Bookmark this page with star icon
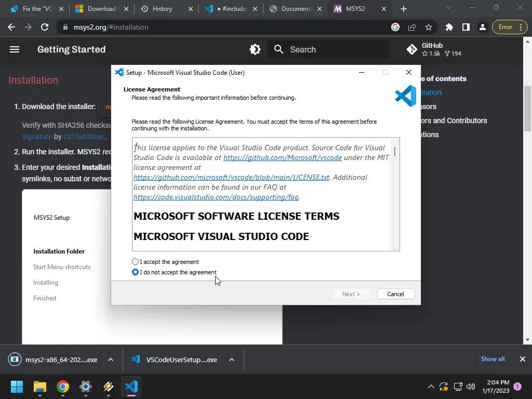Viewport: 532px width, 399px height. (429, 27)
